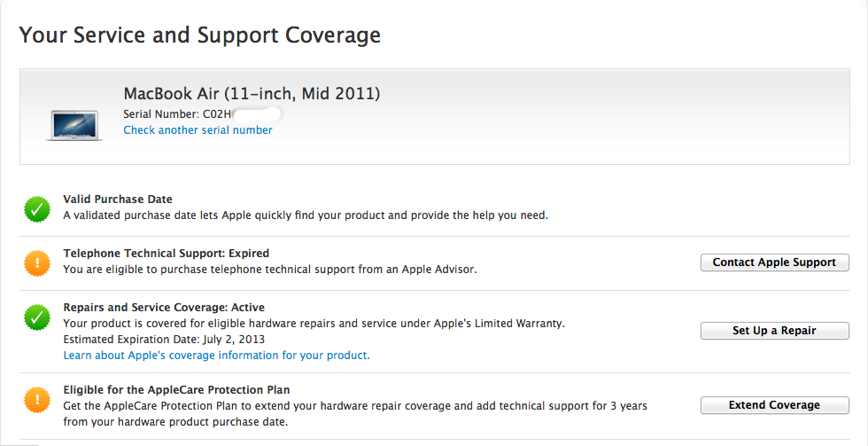The image size is (868, 446).
Task: Click the Contact Apple Support button
Action: [774, 262]
